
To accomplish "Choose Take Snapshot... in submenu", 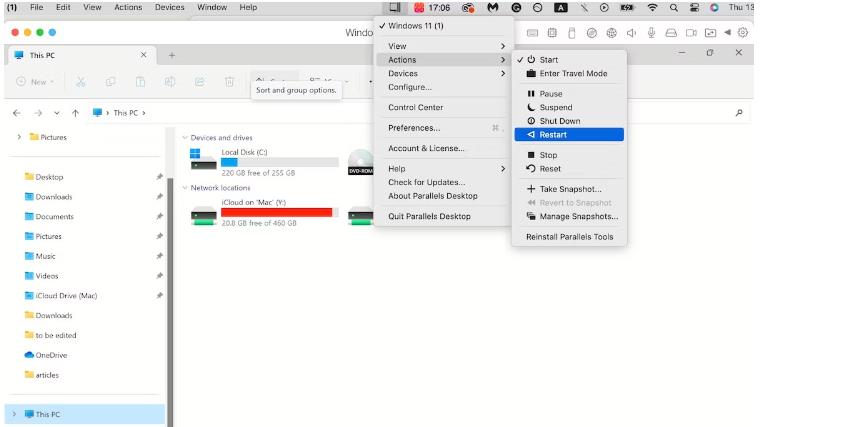I will (569, 189).
